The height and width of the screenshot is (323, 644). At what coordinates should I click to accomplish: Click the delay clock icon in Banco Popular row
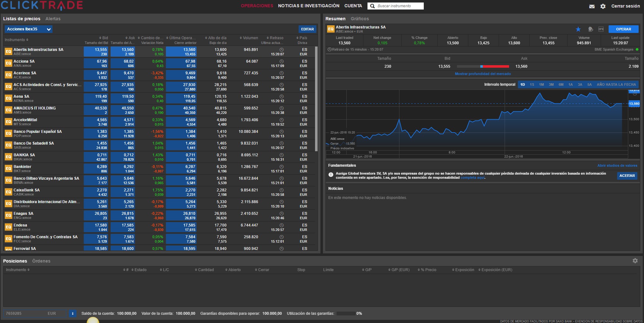tap(282, 132)
